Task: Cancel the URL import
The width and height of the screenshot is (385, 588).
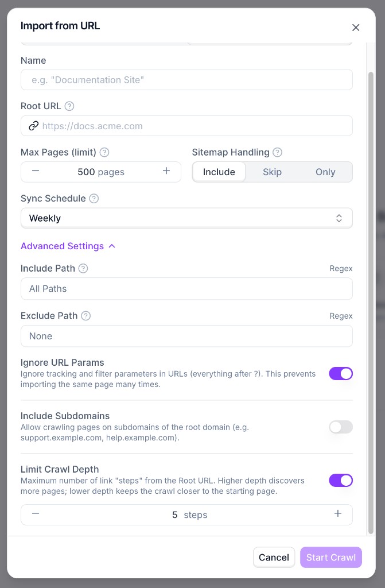Action: 274,557
